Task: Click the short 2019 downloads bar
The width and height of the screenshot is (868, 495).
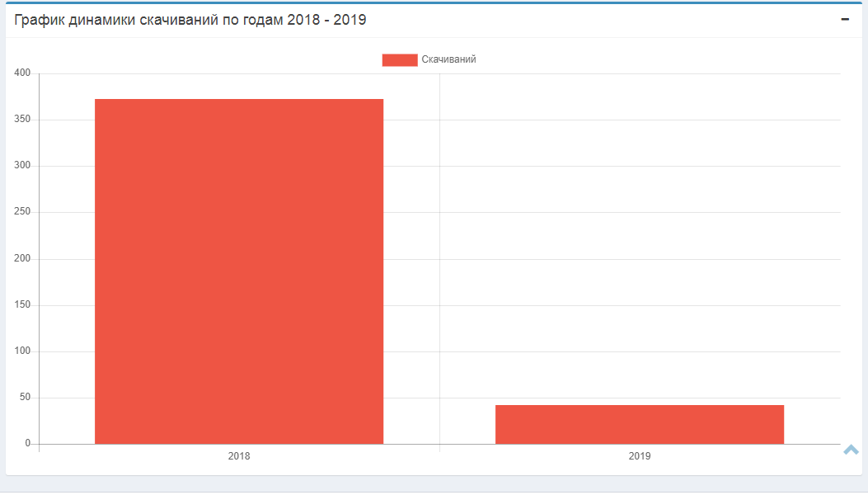Action: [639, 424]
